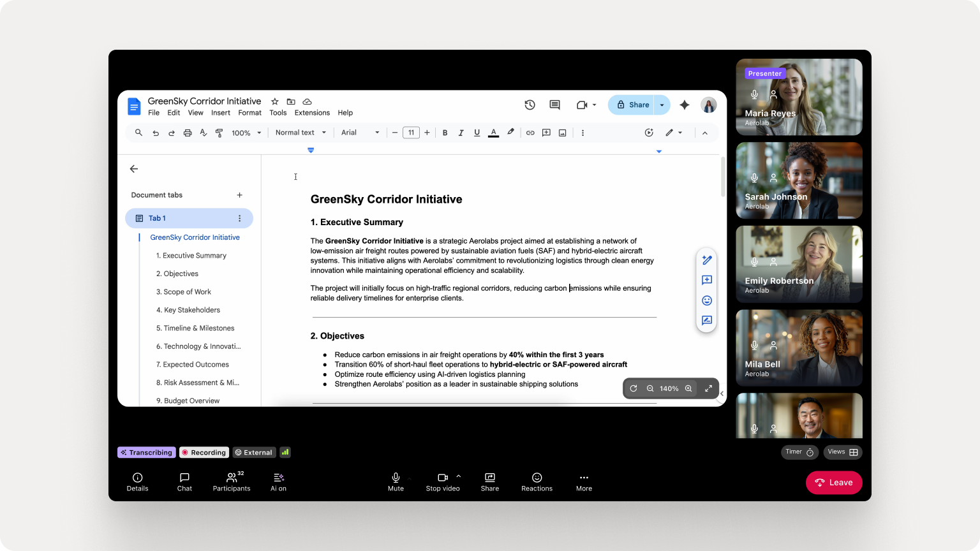This screenshot has height=551, width=980.
Task: Click floating add comment icon
Action: point(707,280)
